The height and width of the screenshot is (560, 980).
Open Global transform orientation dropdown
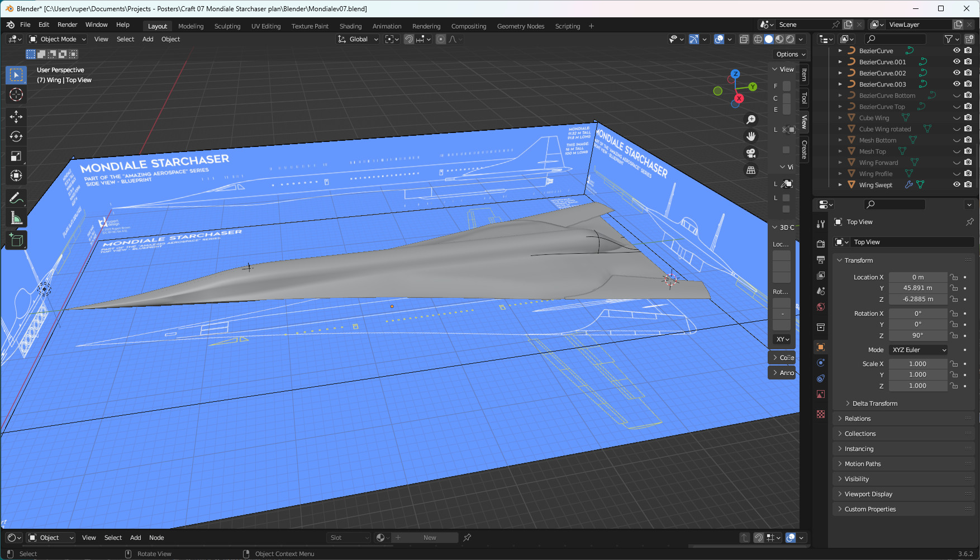point(358,39)
